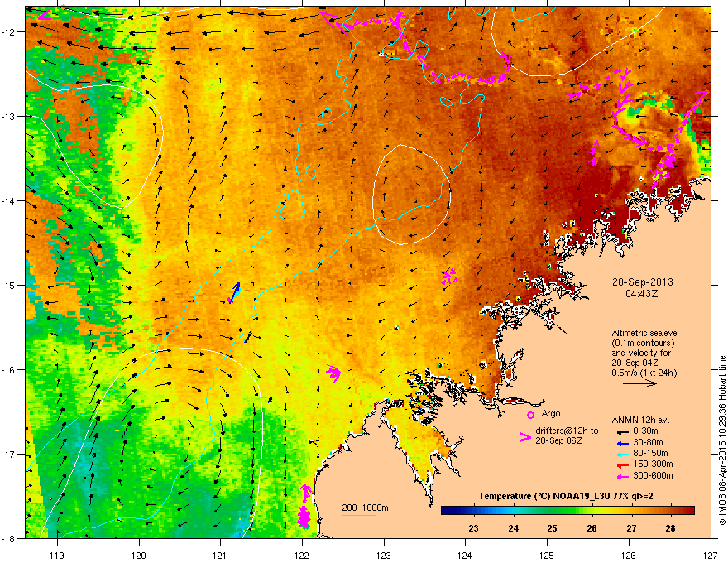Click the '20-Sep-2013' date label
The width and height of the screenshot is (728, 563).
642,282
